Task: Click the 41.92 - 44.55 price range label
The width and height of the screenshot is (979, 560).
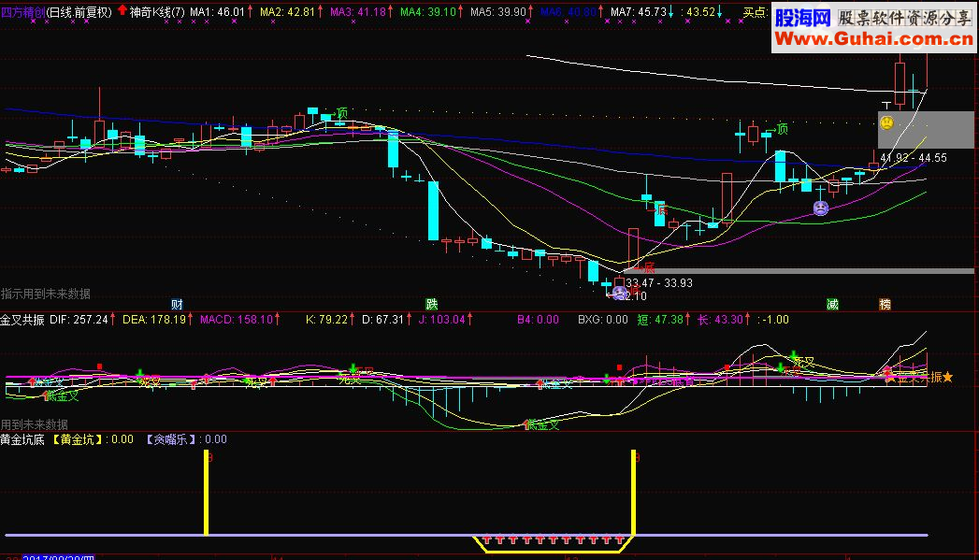Action: tap(913, 158)
